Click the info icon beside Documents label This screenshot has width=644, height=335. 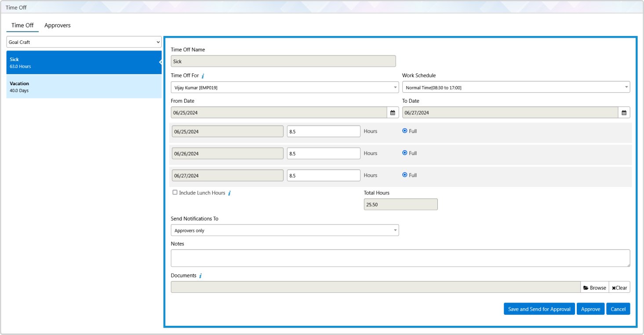pyautogui.click(x=200, y=276)
